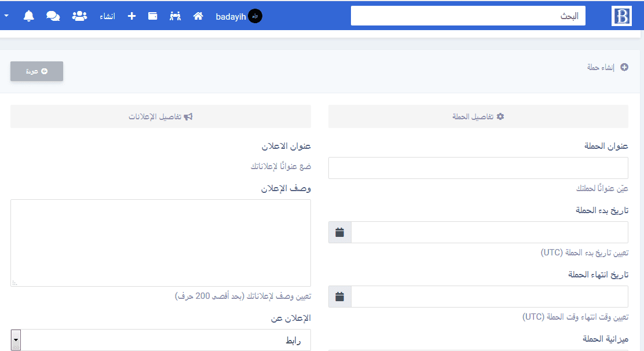
Task: Open the friends group icon
Action: click(79, 16)
